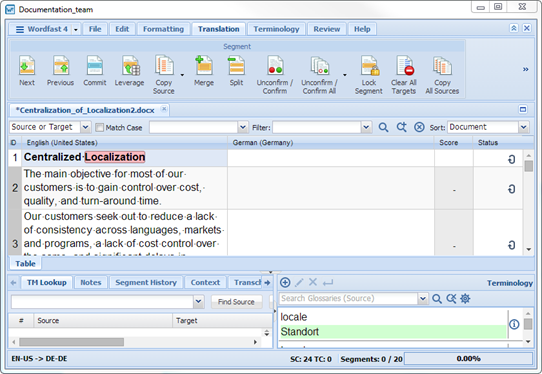Click status icon of segment 1
Viewport: 542px width, 374px height.
pos(512,159)
